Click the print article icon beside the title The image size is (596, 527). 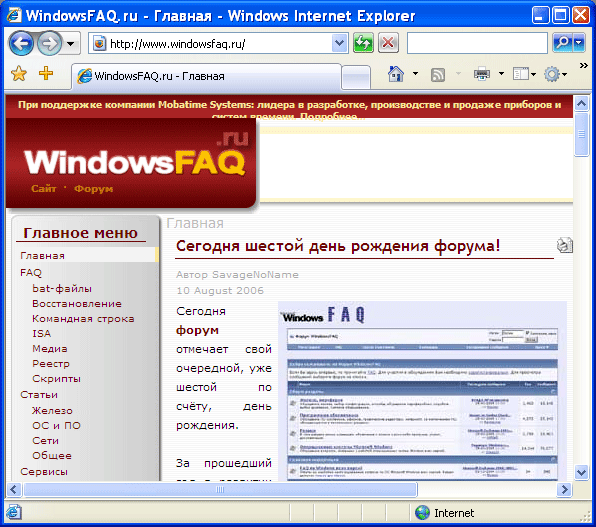(x=564, y=245)
